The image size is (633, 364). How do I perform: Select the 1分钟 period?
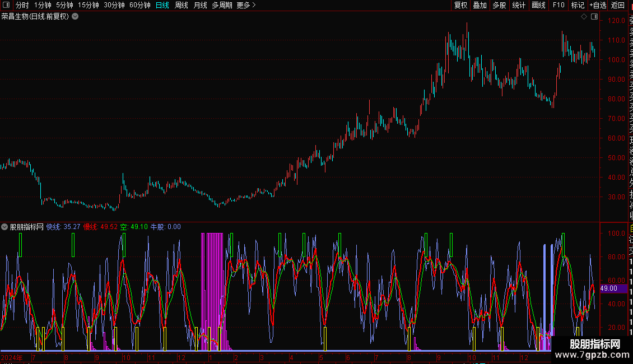click(43, 5)
